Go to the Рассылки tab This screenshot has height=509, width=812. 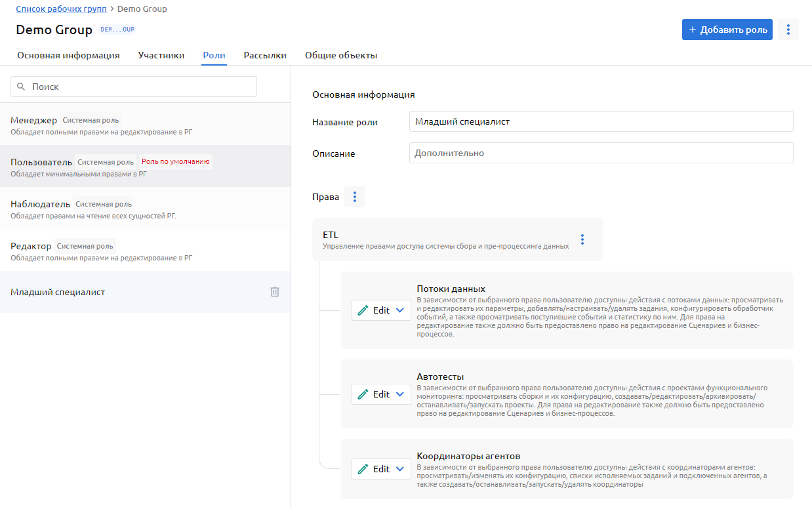(265, 56)
